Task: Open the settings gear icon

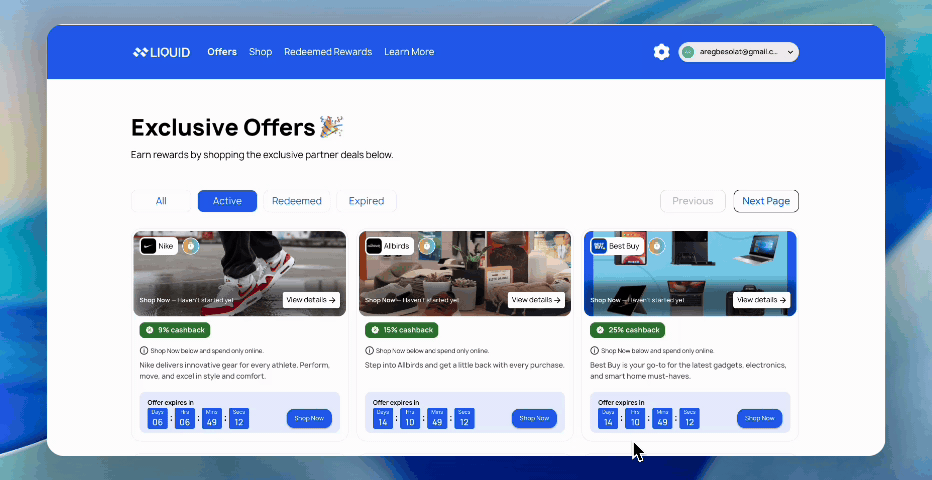Action: (x=661, y=52)
